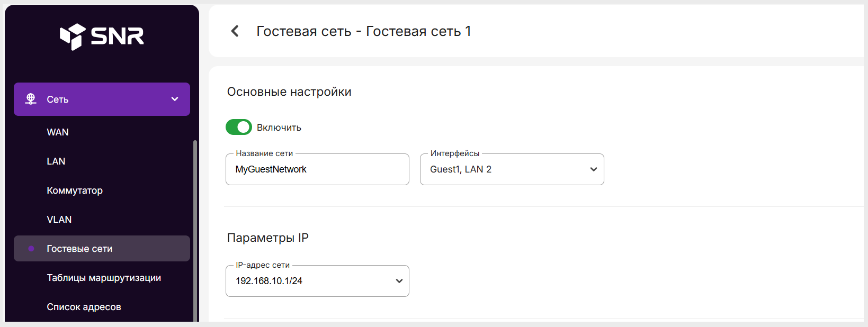Click the purple dot beside Гостевые сети
The height and width of the screenshot is (327, 868).
31,249
